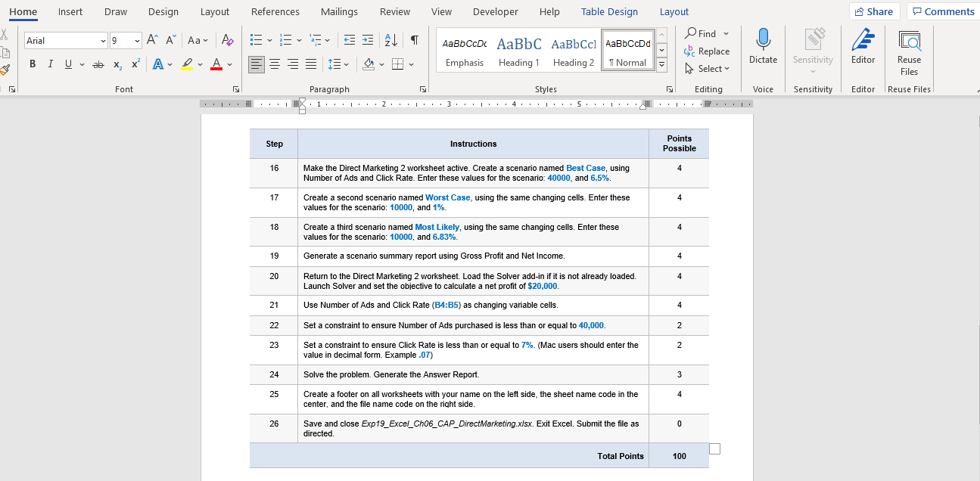The width and height of the screenshot is (980, 481).
Task: Open the Insert tab
Action: coord(70,11)
